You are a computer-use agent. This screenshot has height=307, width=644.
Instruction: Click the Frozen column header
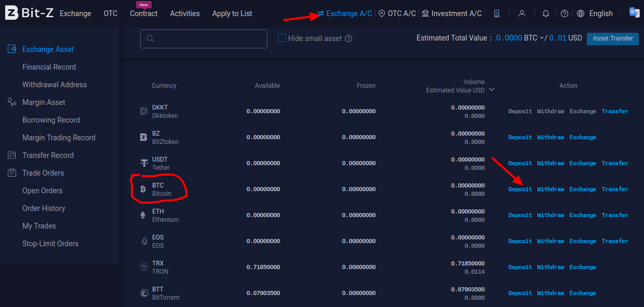coord(366,86)
